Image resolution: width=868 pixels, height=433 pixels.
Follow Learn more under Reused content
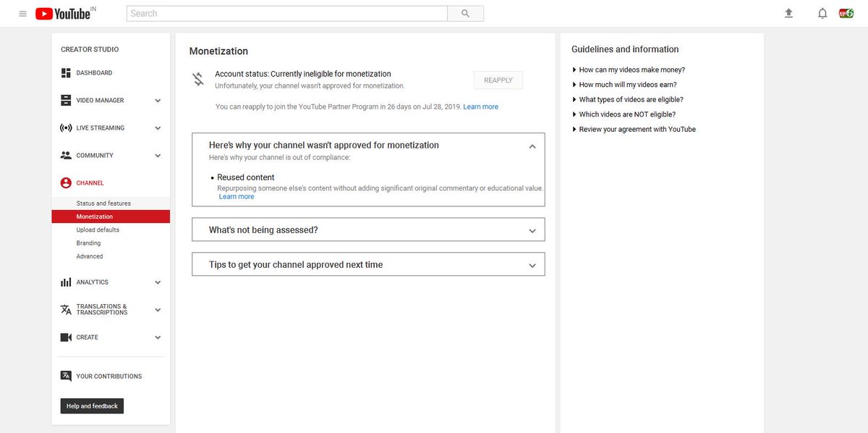(x=237, y=197)
